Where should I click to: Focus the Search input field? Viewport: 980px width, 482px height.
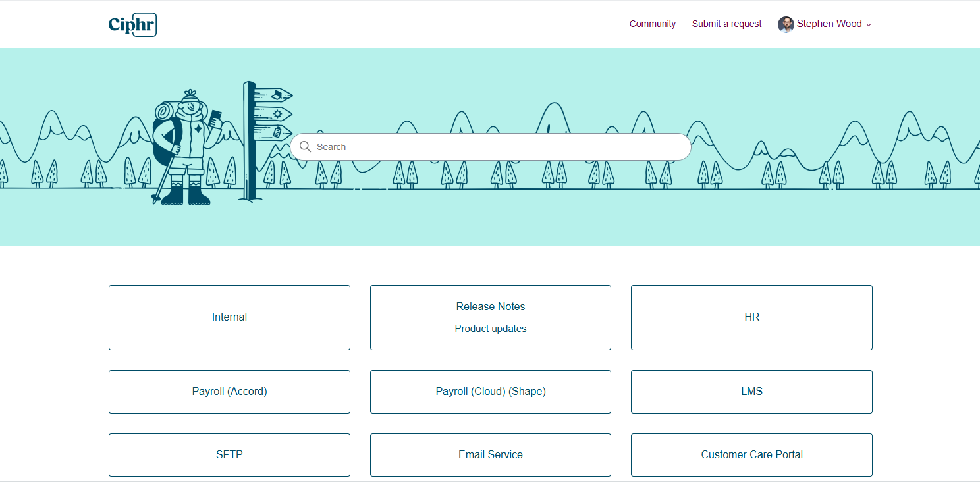tap(491, 147)
